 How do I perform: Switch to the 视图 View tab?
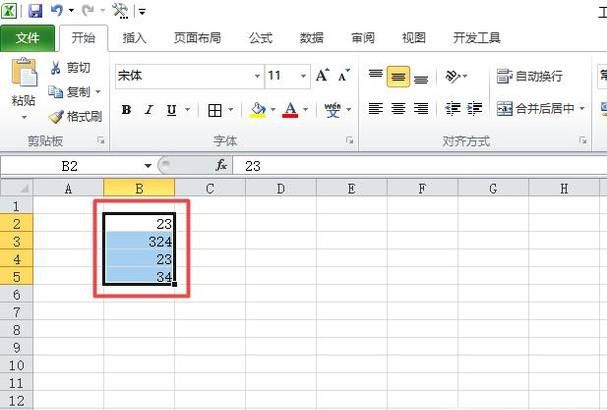click(414, 38)
